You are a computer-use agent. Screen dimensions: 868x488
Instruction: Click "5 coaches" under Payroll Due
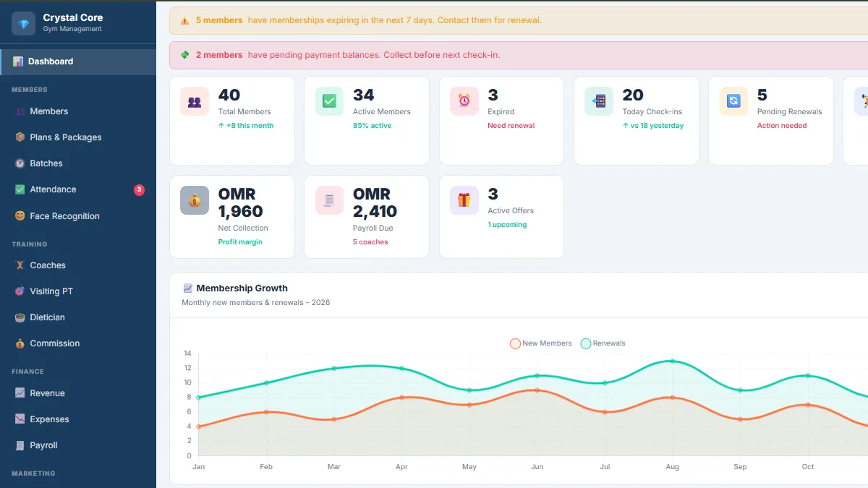[370, 242]
